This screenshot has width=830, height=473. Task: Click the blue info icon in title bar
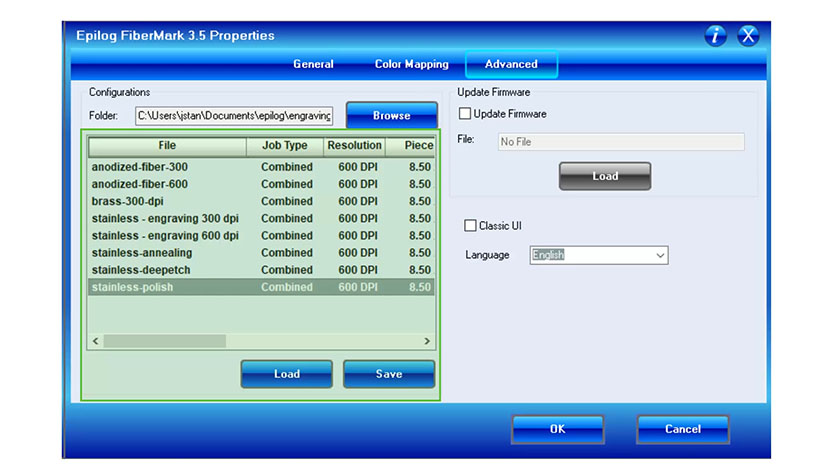[715, 36]
